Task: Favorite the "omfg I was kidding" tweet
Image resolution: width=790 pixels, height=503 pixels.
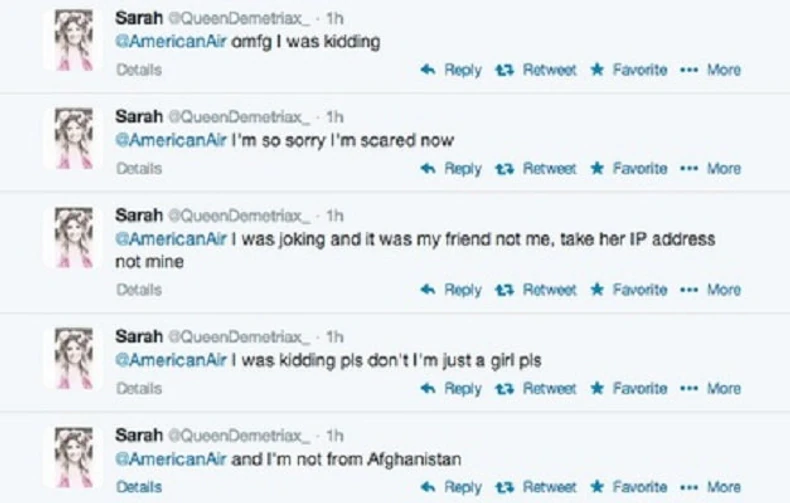Action: pyautogui.click(x=629, y=70)
